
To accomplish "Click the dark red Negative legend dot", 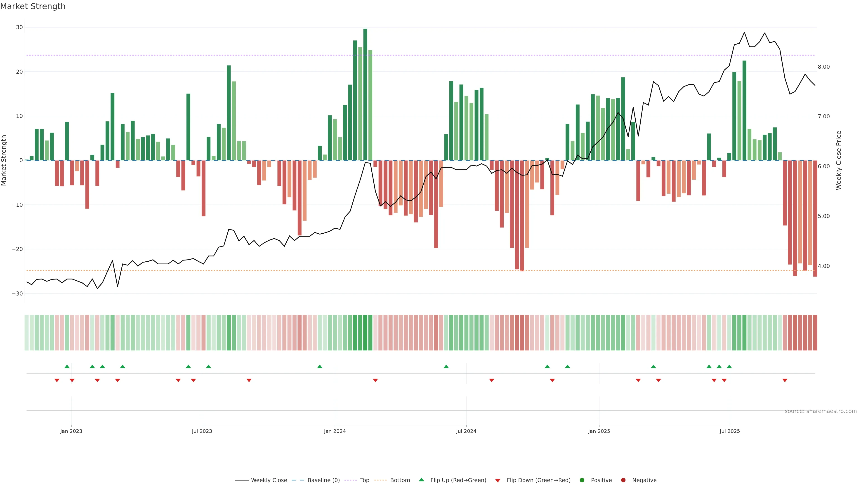I will (x=623, y=480).
